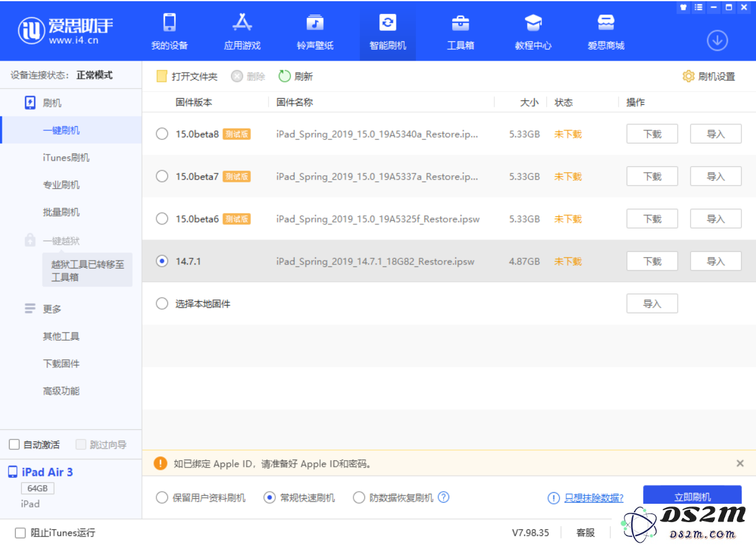Click the info icon beside 只想抹除数据
Screen dimensions: 756x545
[554, 498]
